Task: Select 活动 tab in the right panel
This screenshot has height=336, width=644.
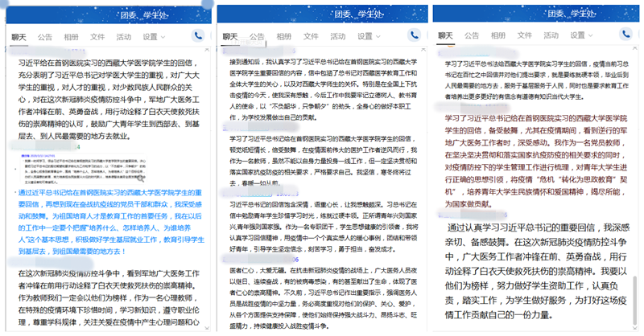Action: 551,37
